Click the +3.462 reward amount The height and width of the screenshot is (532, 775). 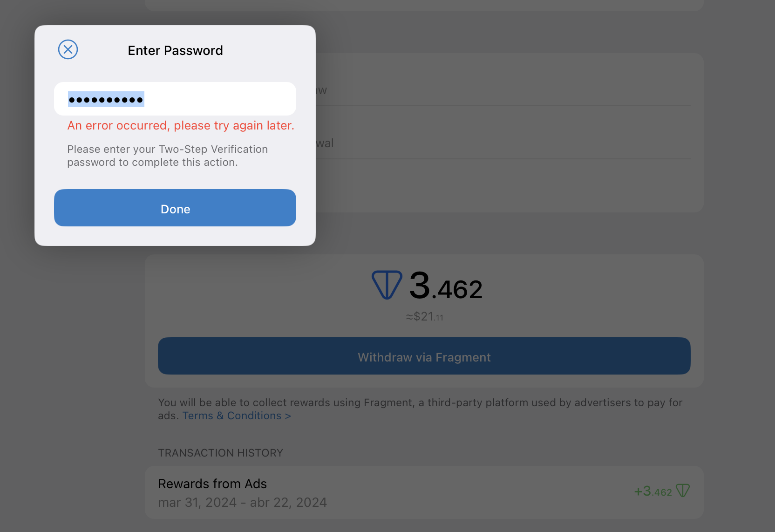[x=653, y=491]
